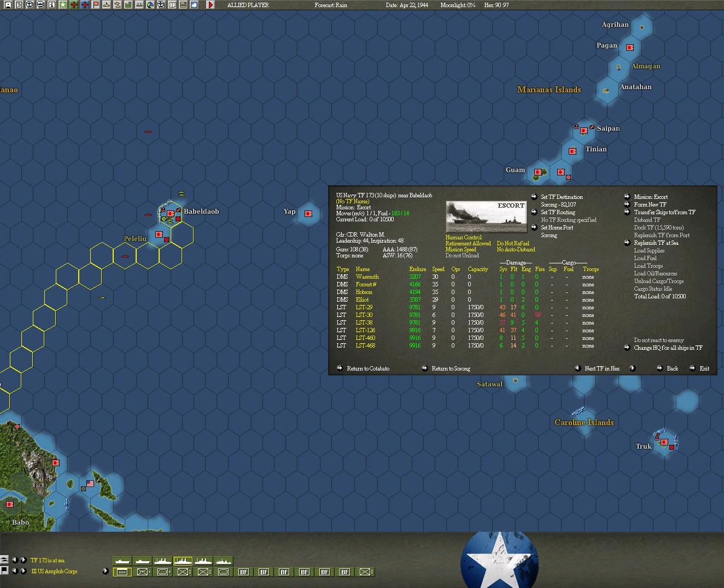Click the green bar-chart toolbar icon
Viewport: 724px width, 588px height.
click(129, 5)
